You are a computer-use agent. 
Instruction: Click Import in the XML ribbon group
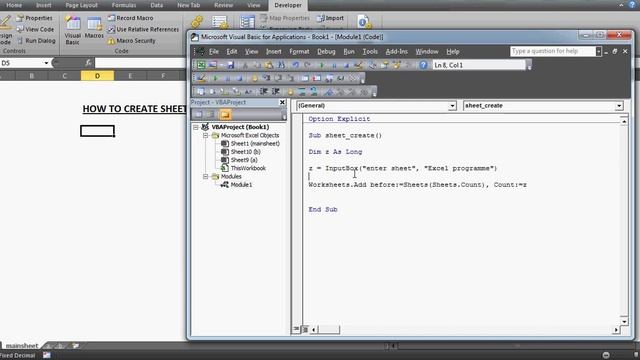(x=331, y=18)
